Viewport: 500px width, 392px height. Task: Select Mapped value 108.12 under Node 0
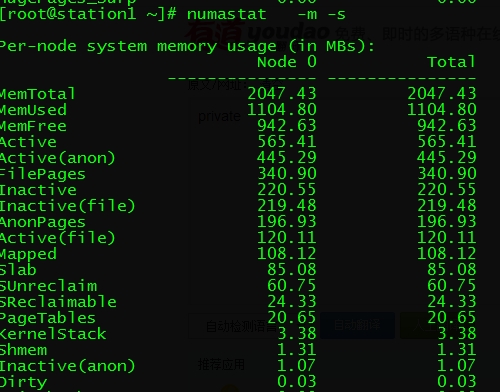(287, 254)
